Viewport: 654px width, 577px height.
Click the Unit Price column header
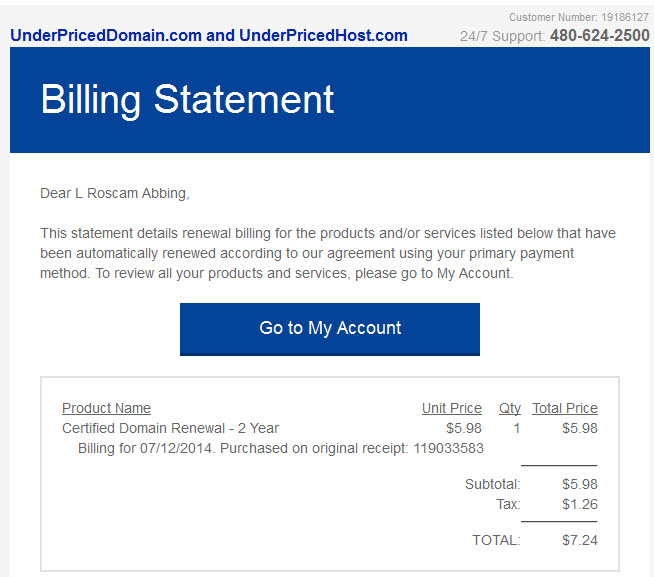pyautogui.click(x=452, y=408)
